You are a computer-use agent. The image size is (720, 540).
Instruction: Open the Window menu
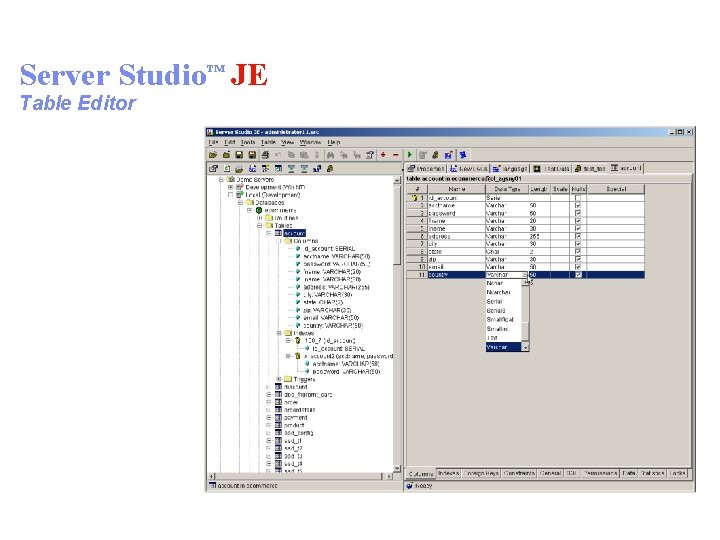310,142
